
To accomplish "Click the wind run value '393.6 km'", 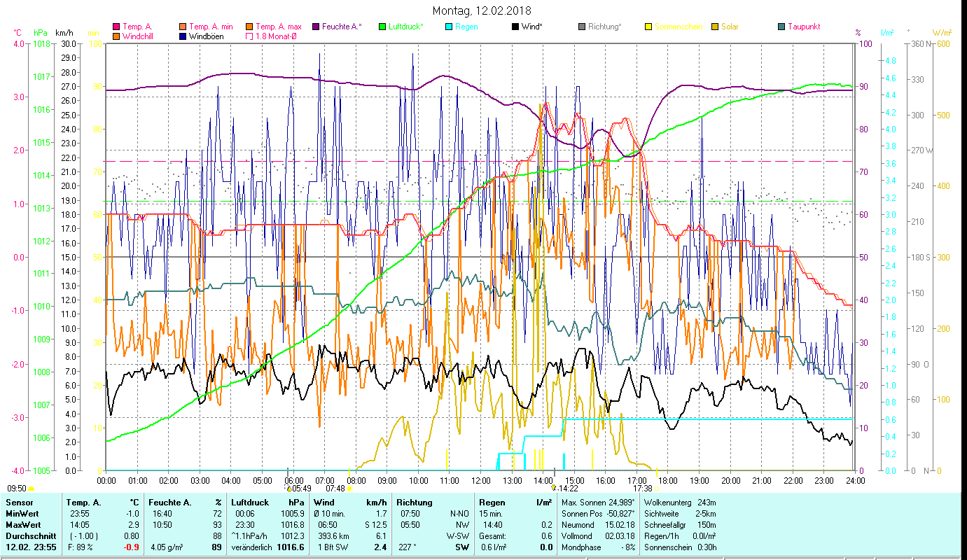I will [334, 536].
